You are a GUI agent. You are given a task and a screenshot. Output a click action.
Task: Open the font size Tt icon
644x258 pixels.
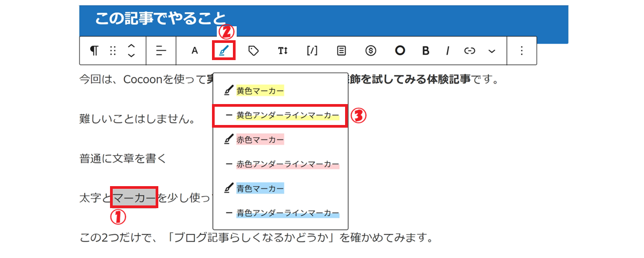[283, 51]
